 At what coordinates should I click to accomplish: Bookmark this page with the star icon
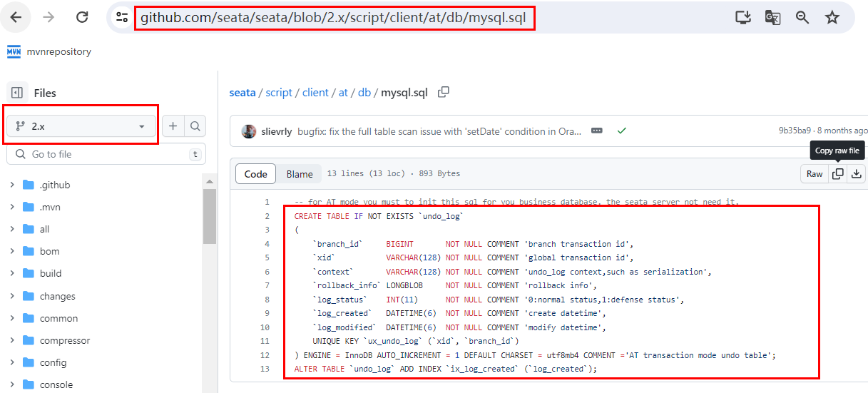[832, 18]
